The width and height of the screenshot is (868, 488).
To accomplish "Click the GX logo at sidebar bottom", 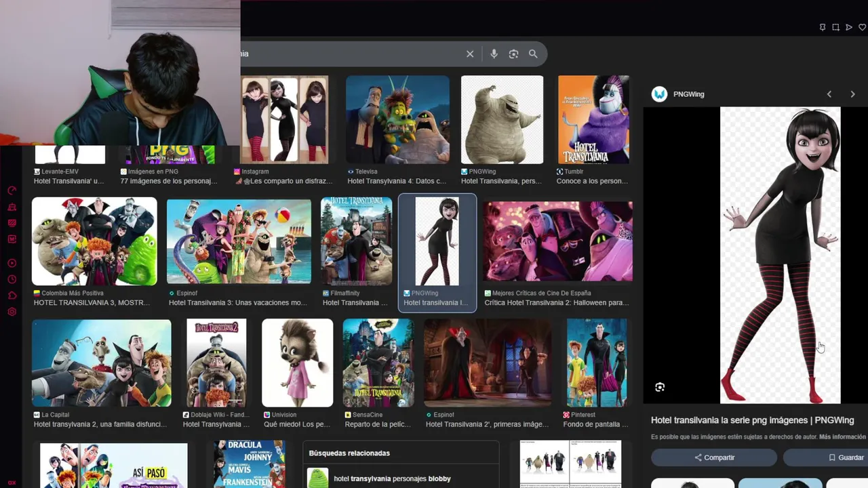I will point(12,483).
